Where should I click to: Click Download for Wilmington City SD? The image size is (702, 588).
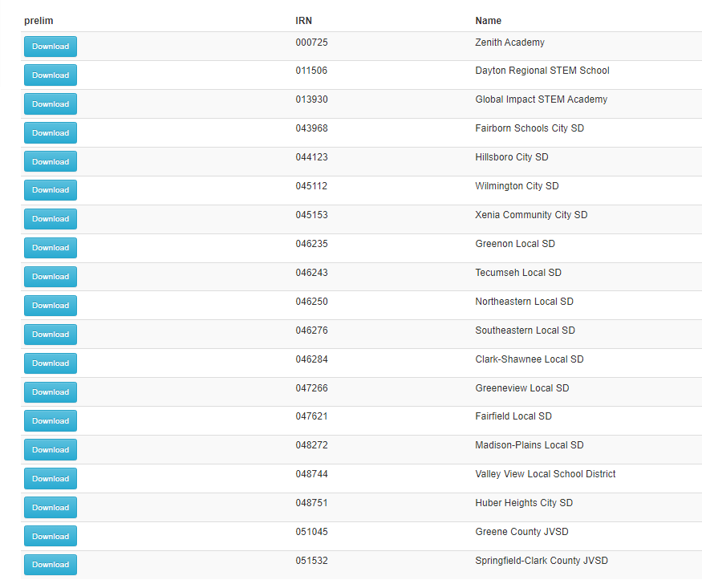click(x=51, y=190)
